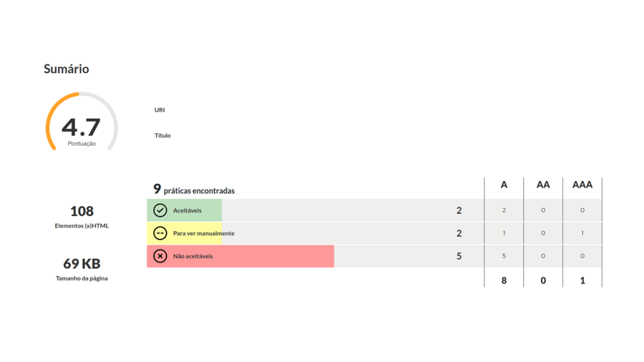Click the Título label
The image size is (644, 362).
[162, 136]
